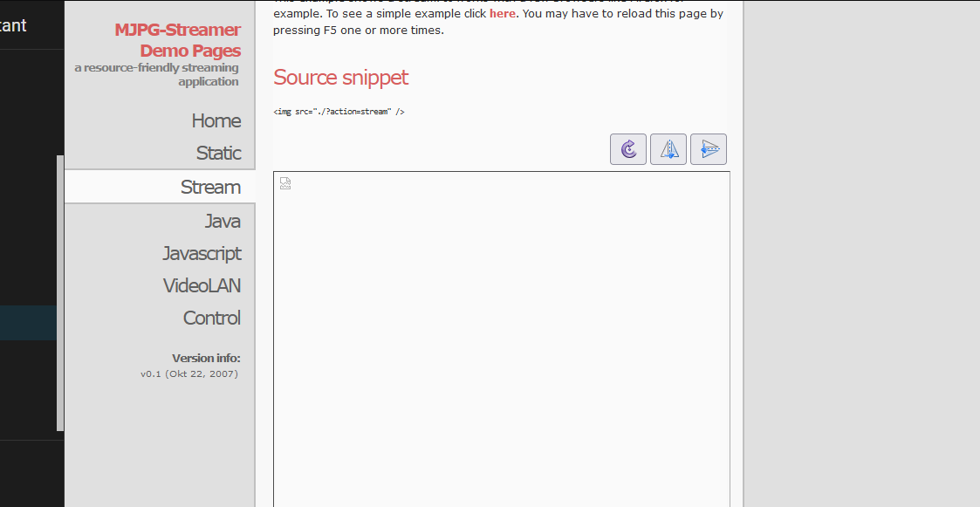Open the Java demo page
980x507 pixels.
(x=223, y=221)
